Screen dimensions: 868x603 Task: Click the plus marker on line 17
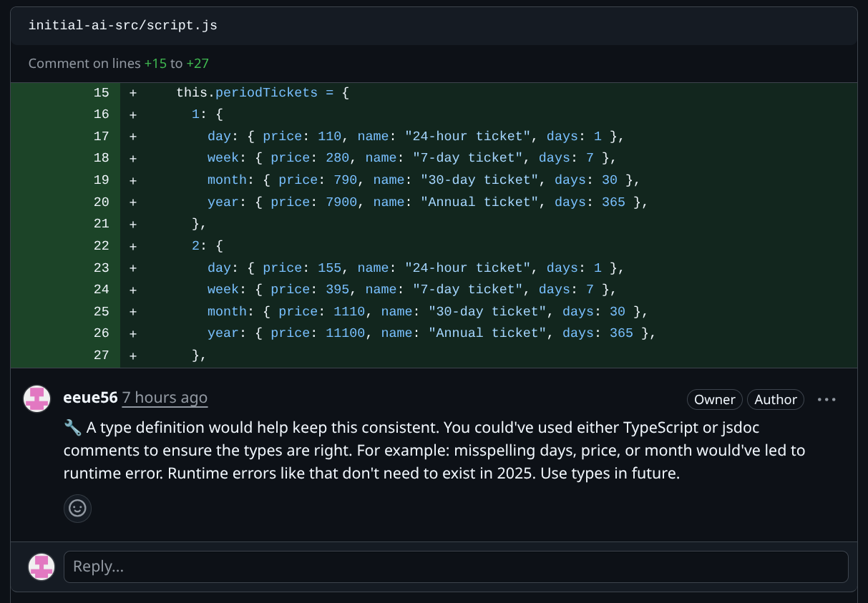pyautogui.click(x=133, y=137)
